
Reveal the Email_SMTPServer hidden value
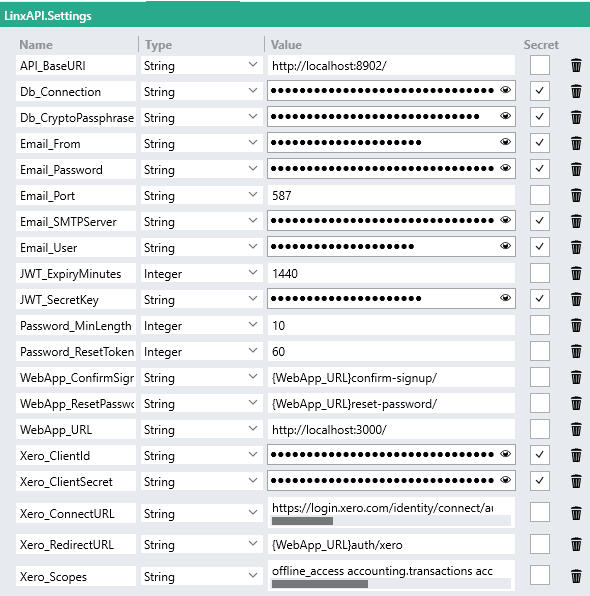pyautogui.click(x=505, y=220)
